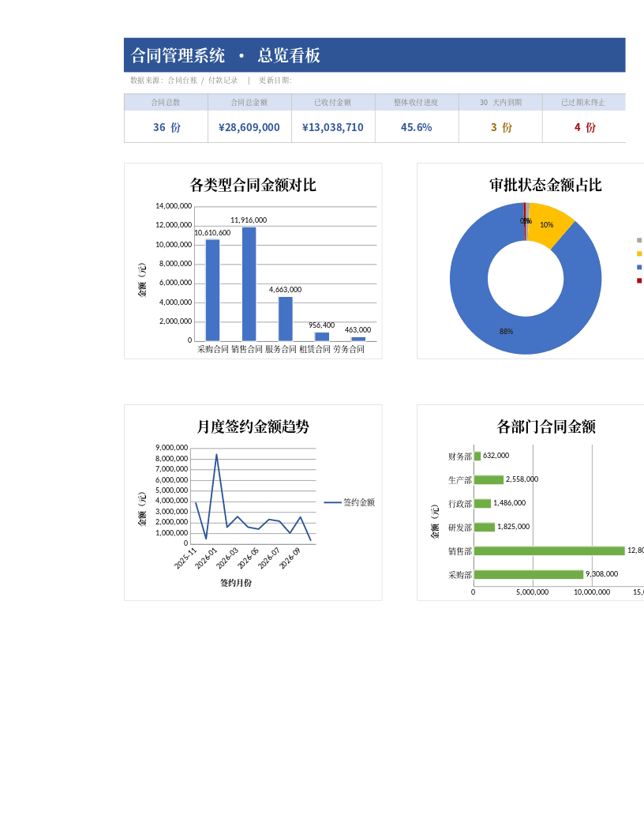Image resolution: width=644 pixels, height=834 pixels.
Task: Select the 采购合同 blue column bar
Action: coord(212,291)
